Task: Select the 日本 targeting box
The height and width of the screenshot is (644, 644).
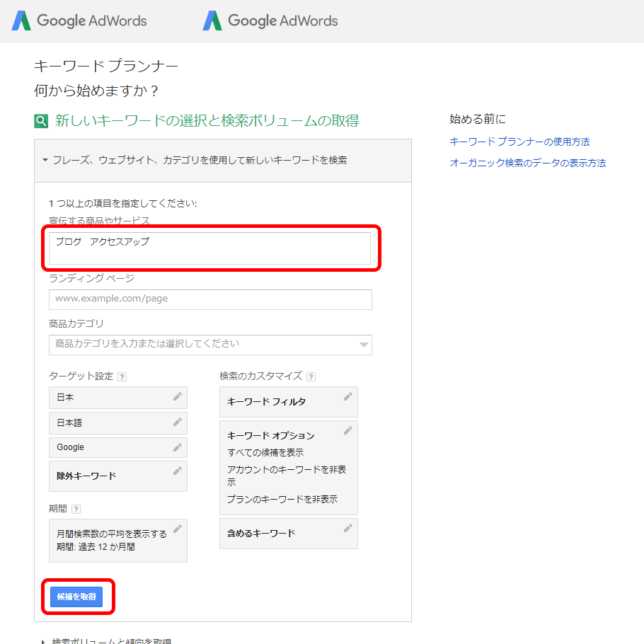Action: coord(118,398)
